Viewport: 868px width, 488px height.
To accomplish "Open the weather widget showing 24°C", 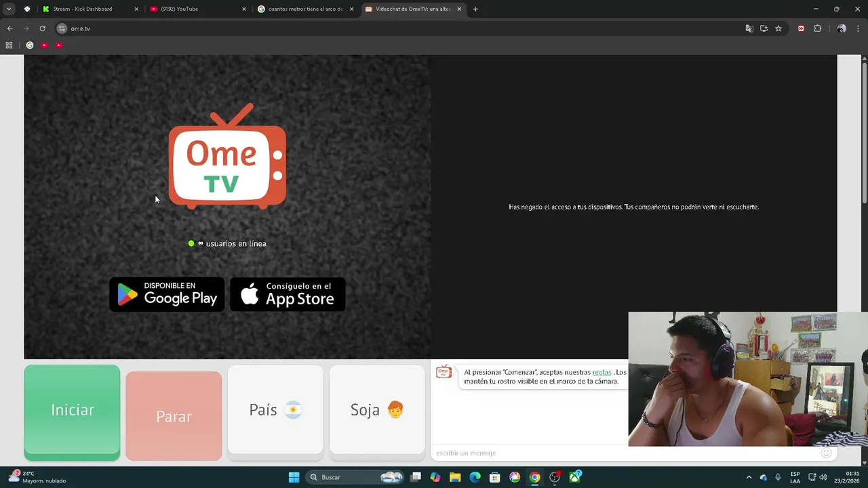I will [37, 477].
